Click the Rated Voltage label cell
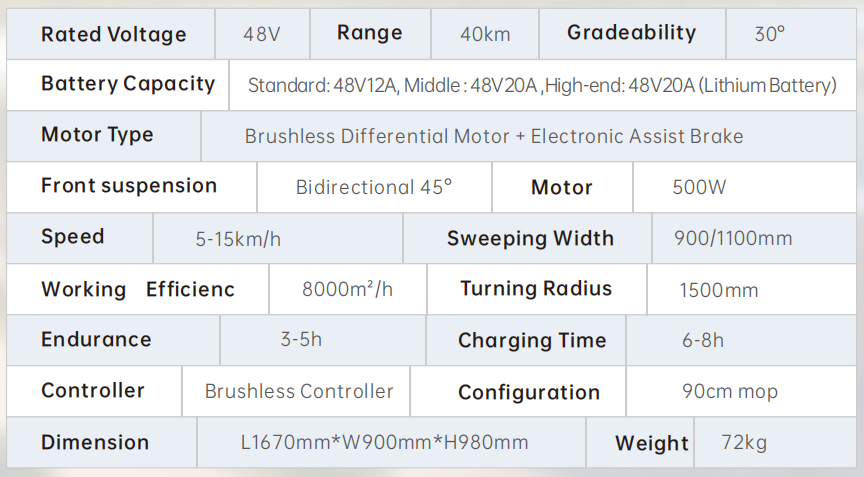This screenshot has height=477, width=864. 111,34
